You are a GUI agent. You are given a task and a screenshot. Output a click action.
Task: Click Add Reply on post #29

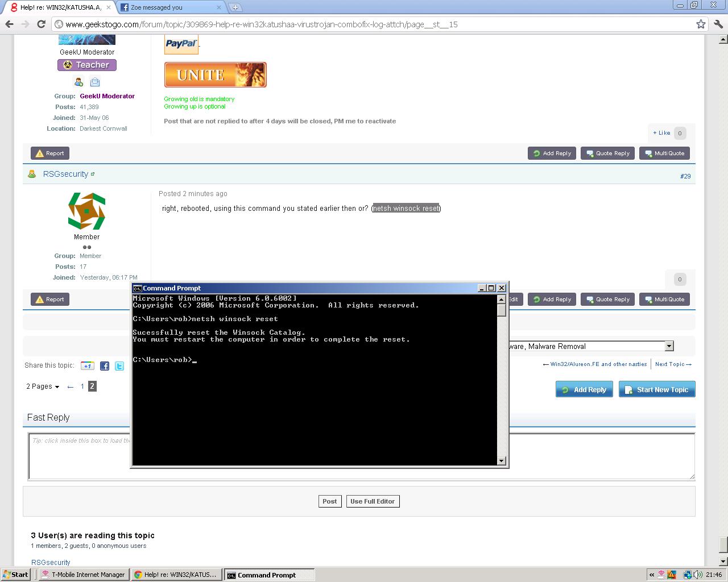click(x=552, y=300)
